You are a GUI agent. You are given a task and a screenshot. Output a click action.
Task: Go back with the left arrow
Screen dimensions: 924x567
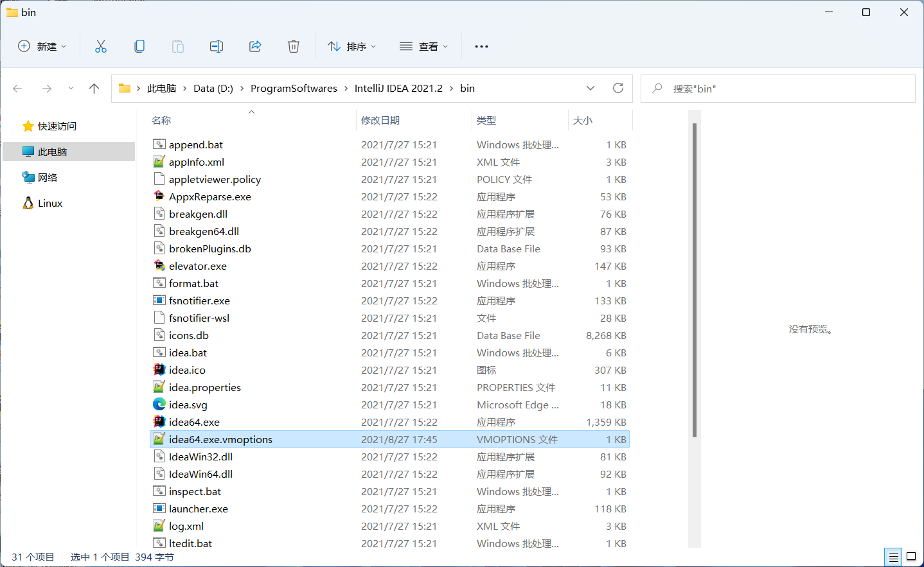click(17, 89)
